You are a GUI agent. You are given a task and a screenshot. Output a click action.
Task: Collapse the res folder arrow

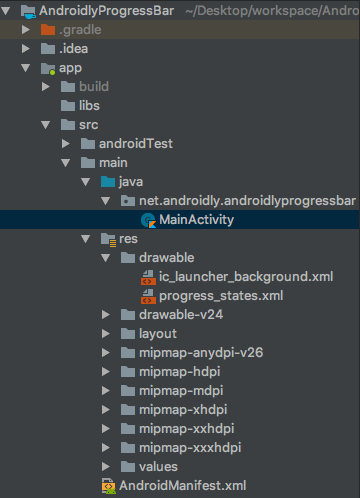(x=86, y=239)
